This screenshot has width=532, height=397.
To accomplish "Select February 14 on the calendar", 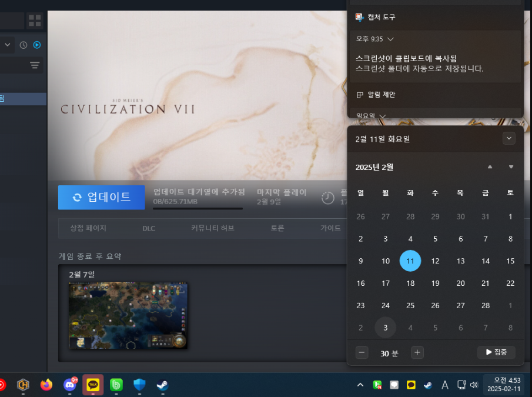I will click(485, 261).
